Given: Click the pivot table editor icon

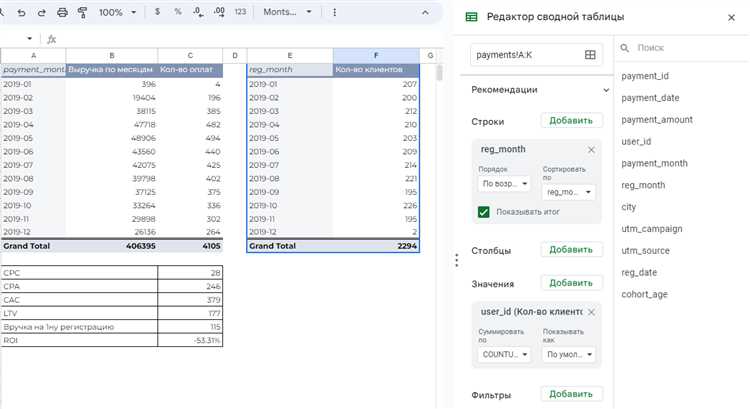Looking at the screenshot, I should [472, 17].
